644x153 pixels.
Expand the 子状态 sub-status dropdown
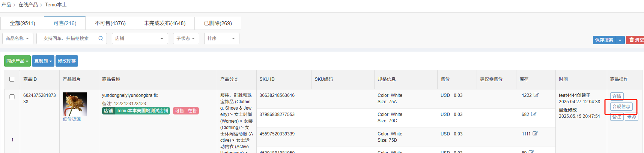(186, 39)
